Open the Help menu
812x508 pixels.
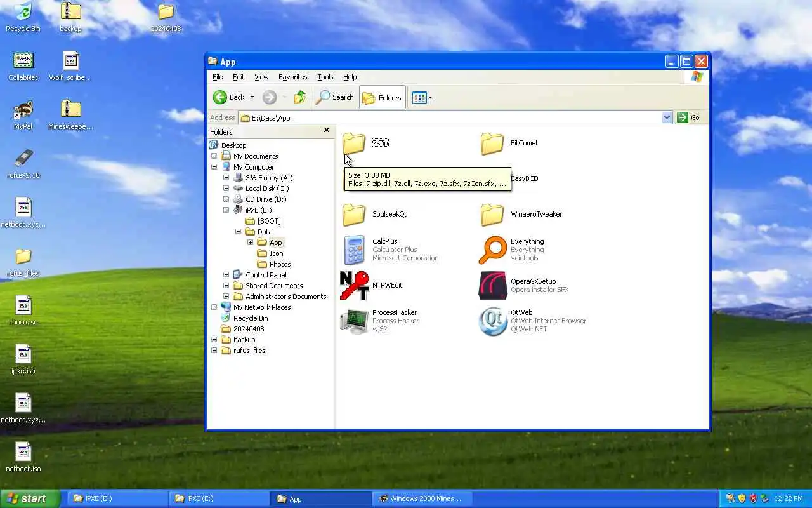click(350, 77)
